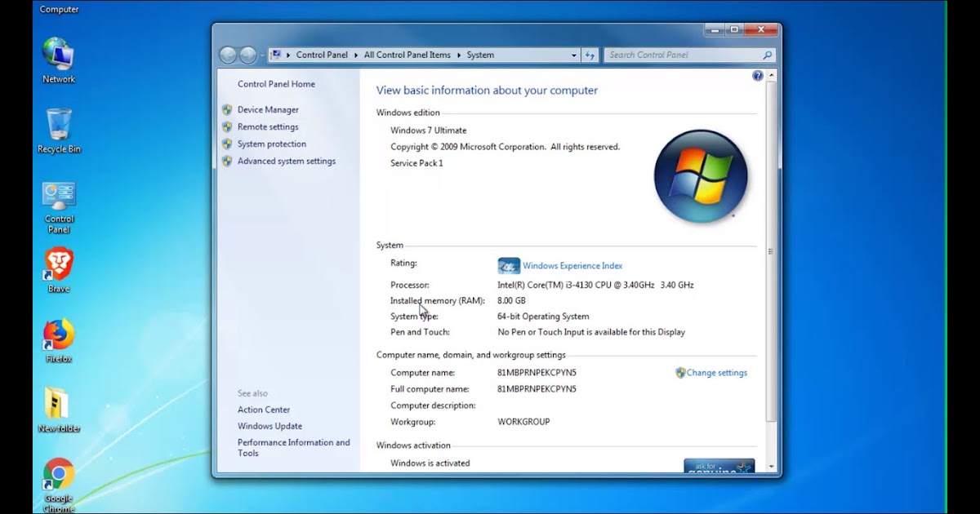Launch Google Chrome from the desktop
The height and width of the screenshot is (514, 980).
tap(59, 485)
